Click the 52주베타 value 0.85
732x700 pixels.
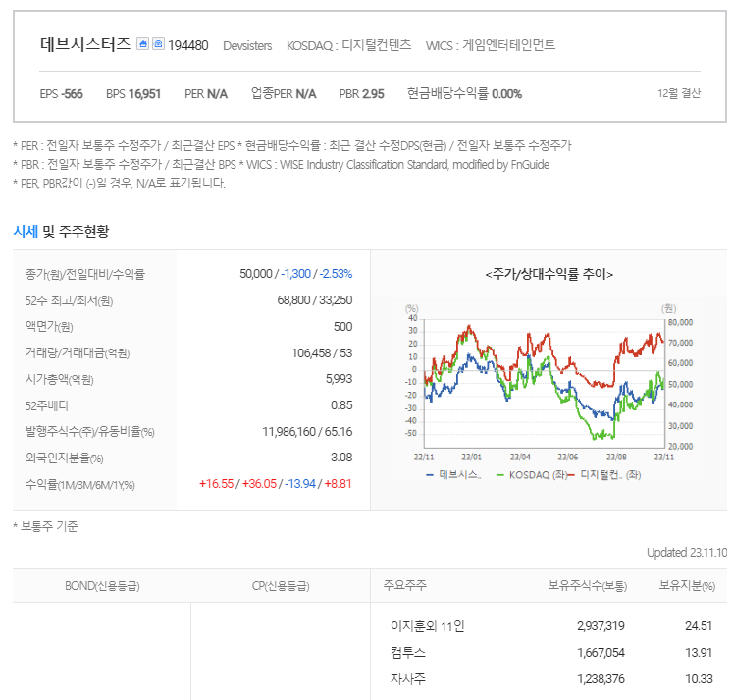[341, 405]
